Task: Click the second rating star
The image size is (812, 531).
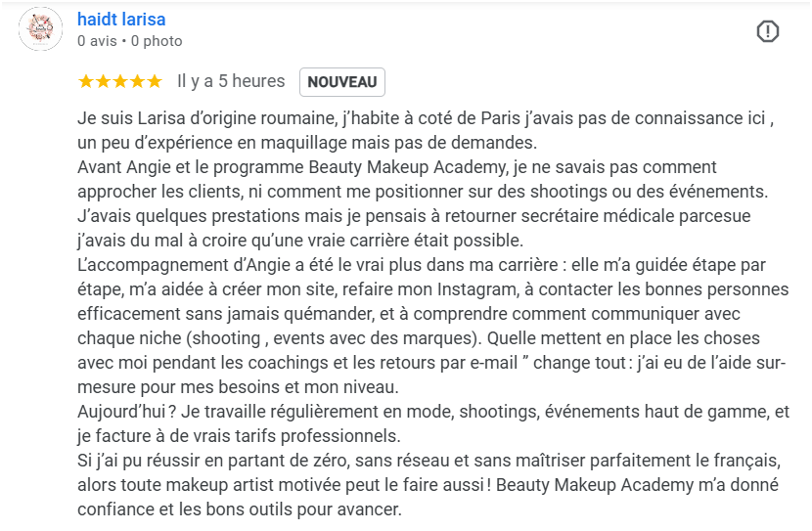Action: [103, 81]
